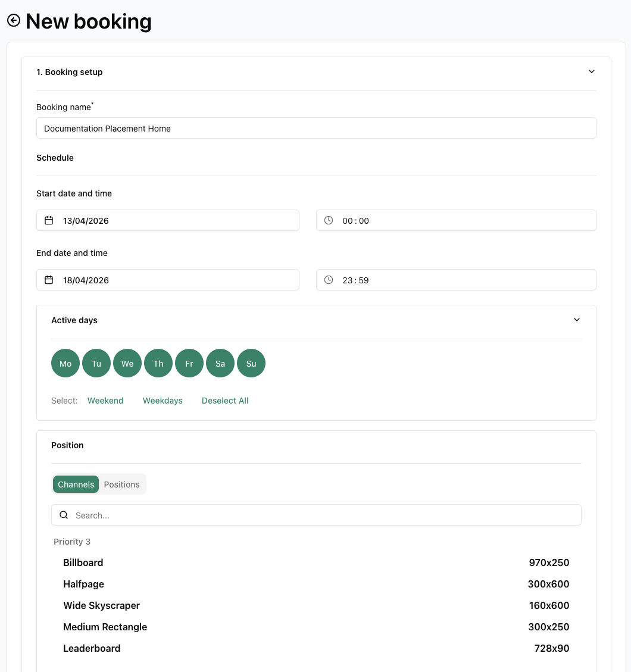
Task: Choose the Billboard 970x250 position
Action: [x=316, y=562]
